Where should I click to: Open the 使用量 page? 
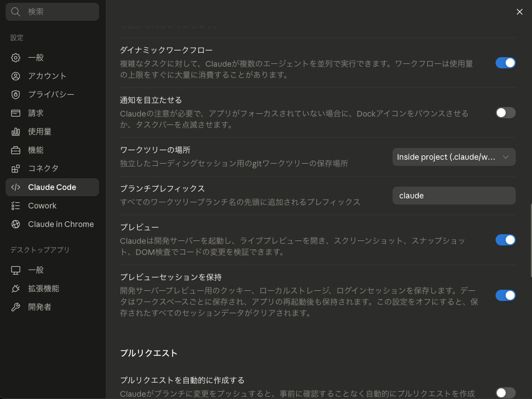(52, 132)
